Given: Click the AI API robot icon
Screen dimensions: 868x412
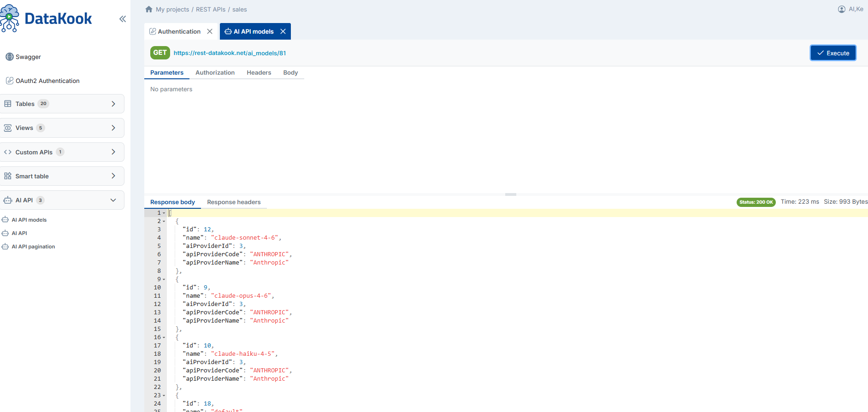Looking at the screenshot, I should (8, 200).
